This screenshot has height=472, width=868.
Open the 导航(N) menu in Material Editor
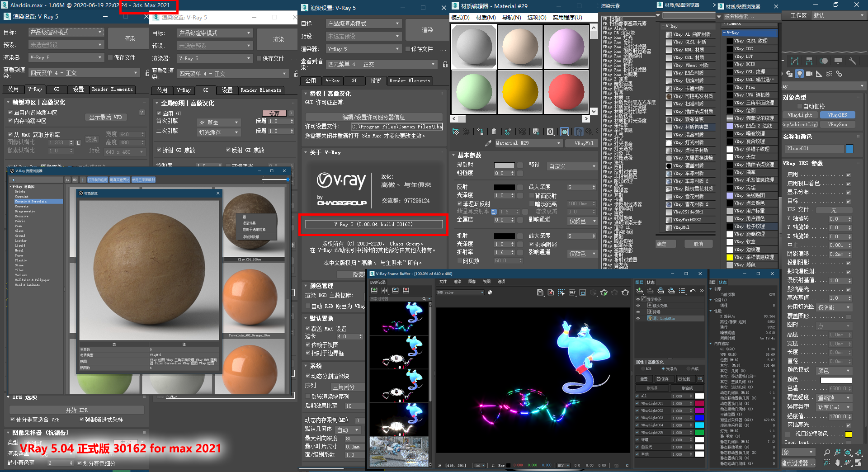511,17
